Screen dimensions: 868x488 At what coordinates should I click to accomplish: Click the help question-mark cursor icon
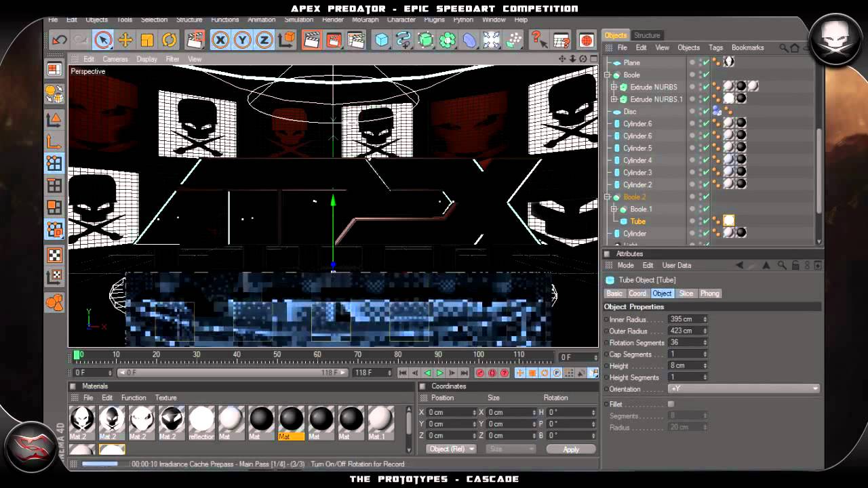coord(539,40)
